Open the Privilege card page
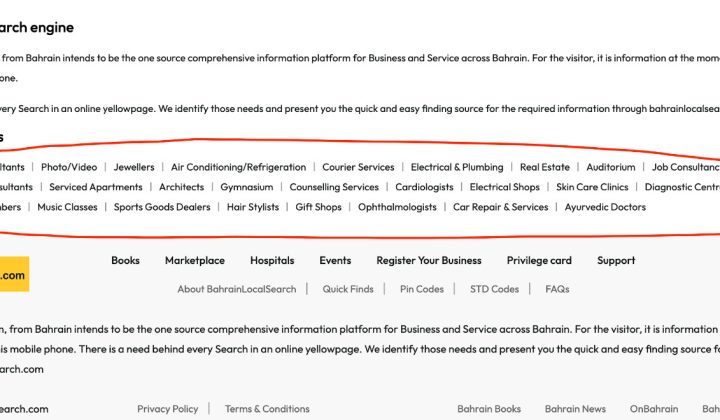 tap(539, 261)
